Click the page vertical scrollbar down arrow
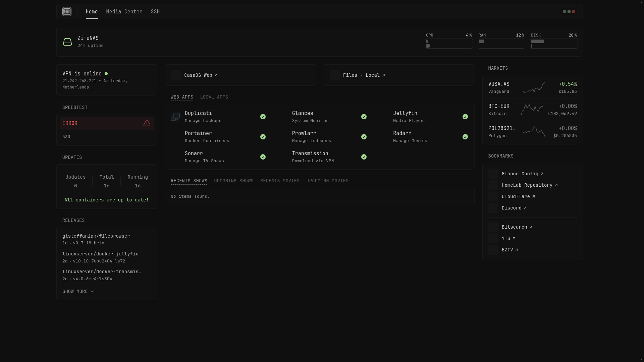This screenshot has width=644, height=362. tap(642, 359)
